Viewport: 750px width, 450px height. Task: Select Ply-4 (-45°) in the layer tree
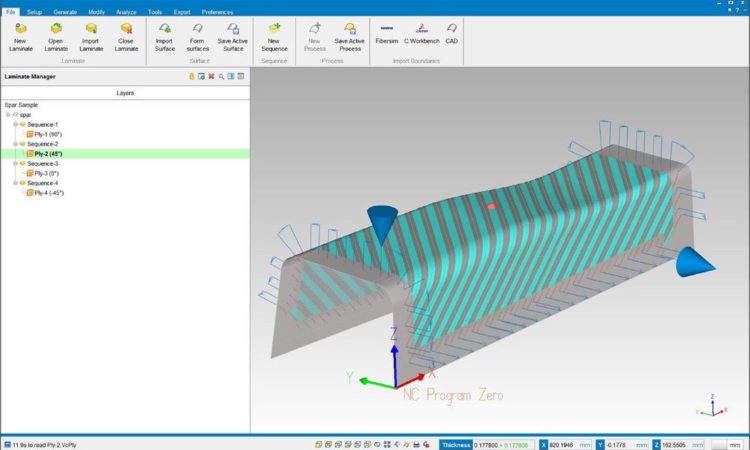[49, 193]
